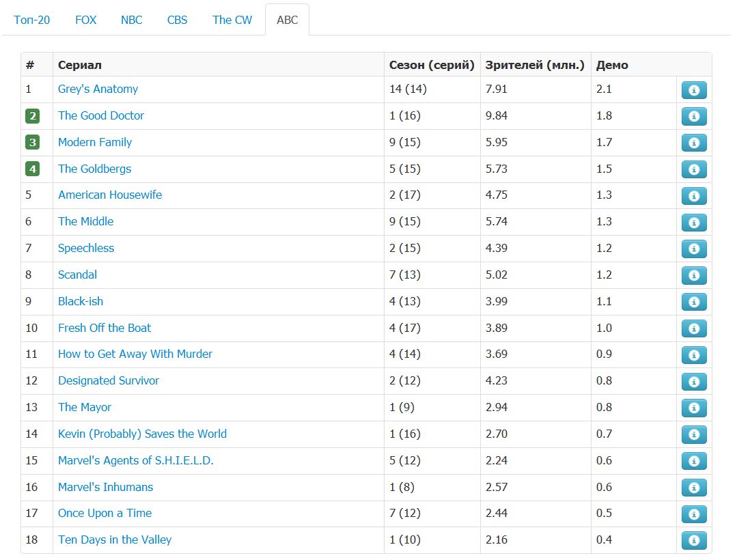Click the Сезон (серий) column header
The height and width of the screenshot is (560, 737).
[x=432, y=65]
